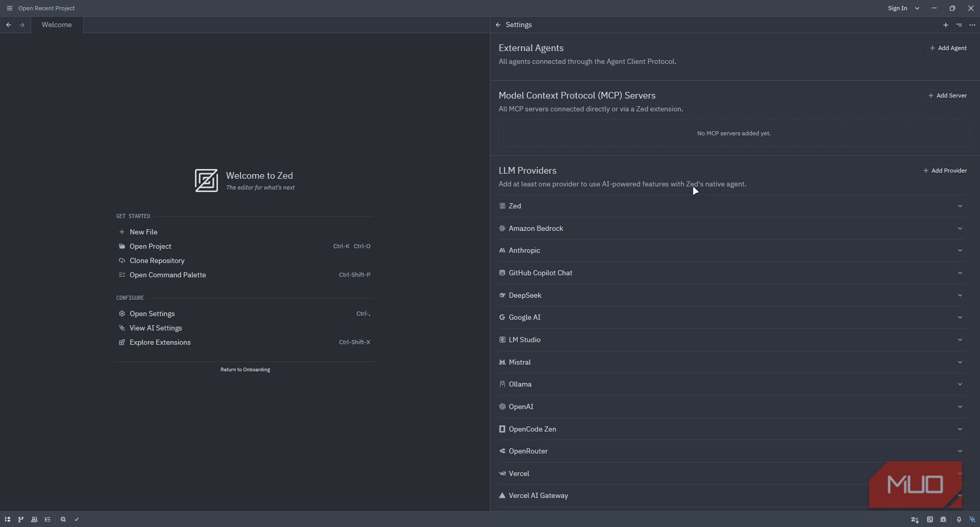Open the Collab Panel people icon
The width and height of the screenshot is (980, 527).
(34, 519)
